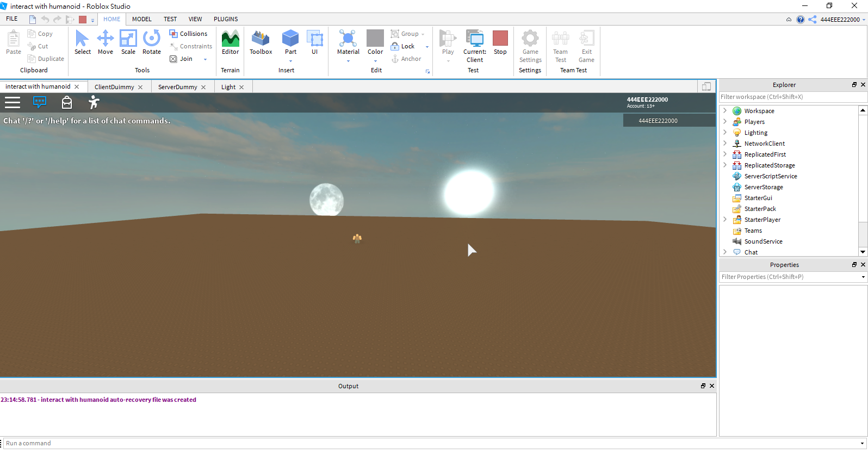The image size is (868, 466).
Task: Insert a new Part
Action: point(290,42)
